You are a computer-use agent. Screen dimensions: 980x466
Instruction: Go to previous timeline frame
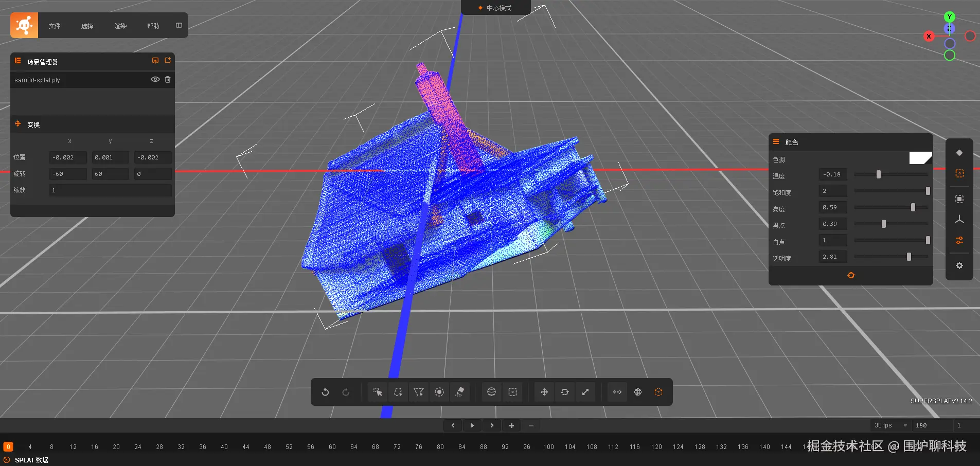pyautogui.click(x=453, y=425)
